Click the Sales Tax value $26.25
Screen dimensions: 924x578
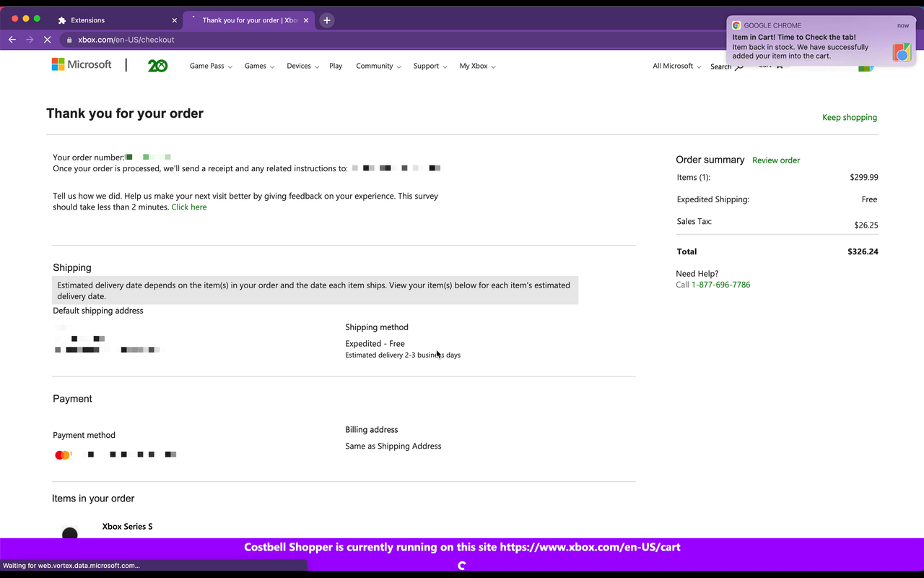866,225
